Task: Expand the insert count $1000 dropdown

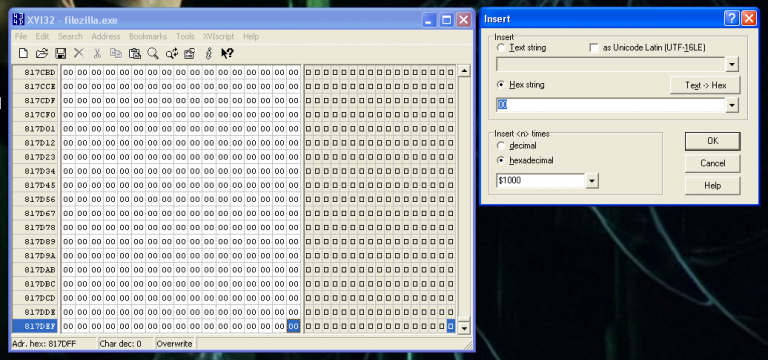Action: coord(592,181)
